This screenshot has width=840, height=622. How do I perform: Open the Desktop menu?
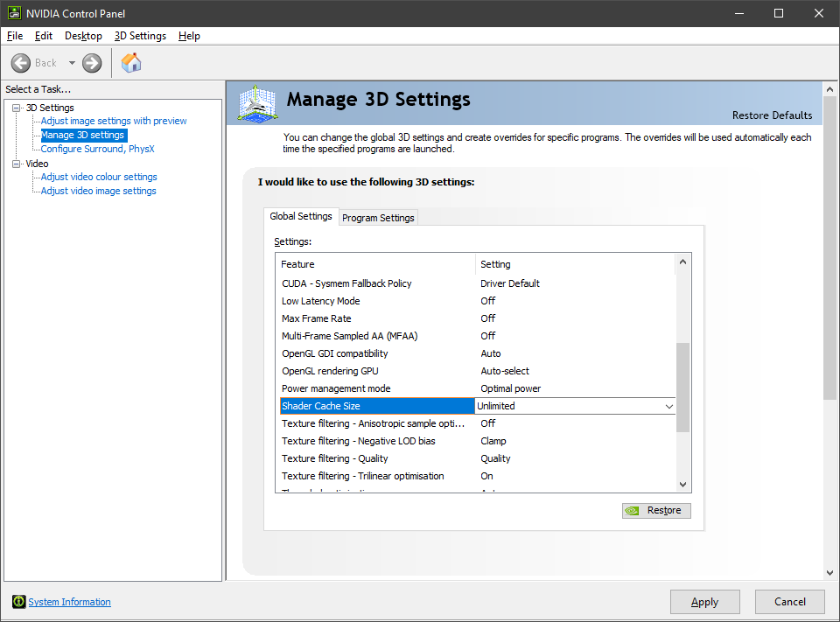coord(83,36)
